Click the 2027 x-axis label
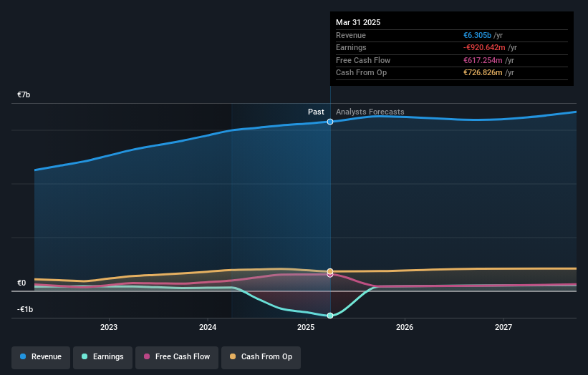588x375 pixels. click(503, 328)
